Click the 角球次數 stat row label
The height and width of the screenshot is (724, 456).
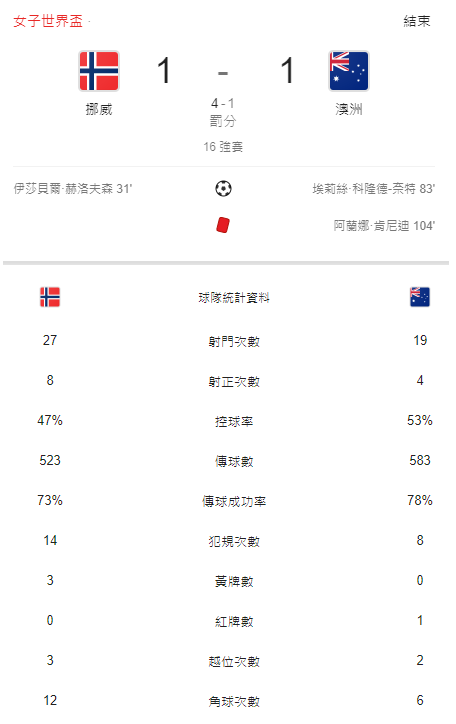pos(234,701)
